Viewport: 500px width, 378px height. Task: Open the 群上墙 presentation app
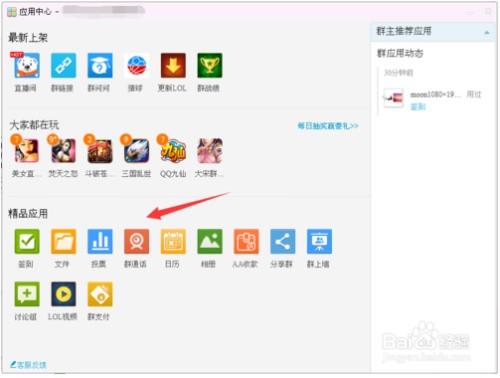point(319,241)
